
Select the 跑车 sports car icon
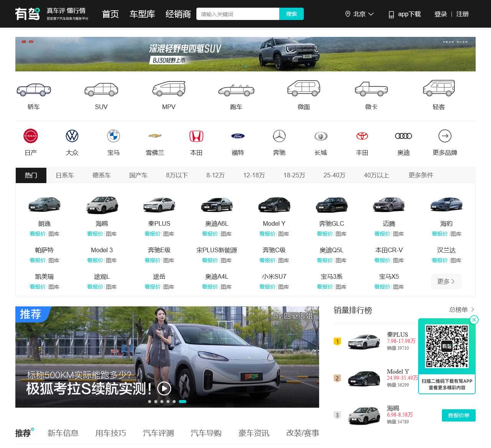236,91
